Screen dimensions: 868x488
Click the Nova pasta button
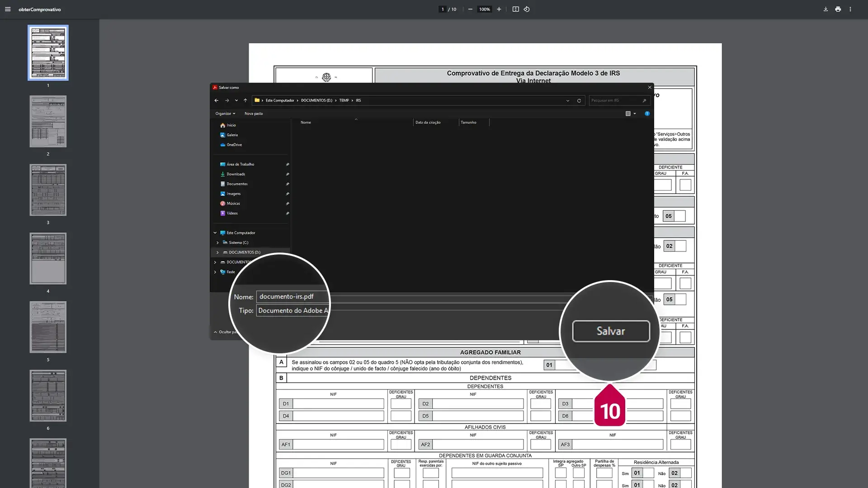pyautogui.click(x=253, y=113)
